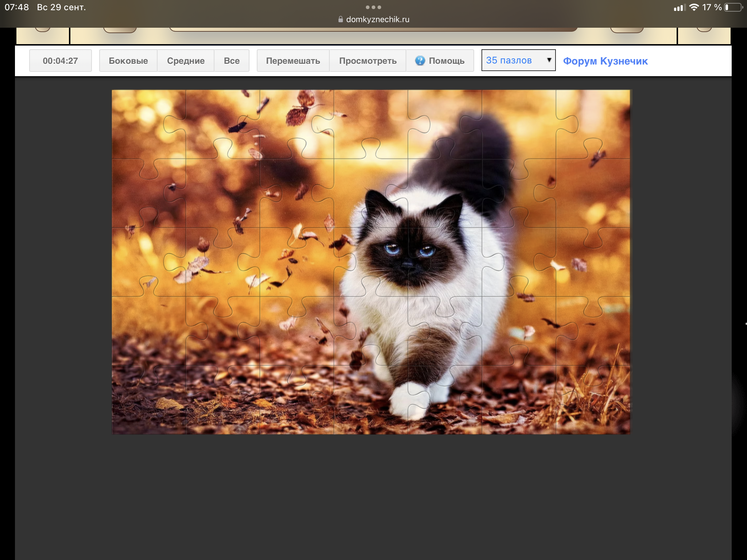Open the 35 пазлов dropdown

(518, 60)
